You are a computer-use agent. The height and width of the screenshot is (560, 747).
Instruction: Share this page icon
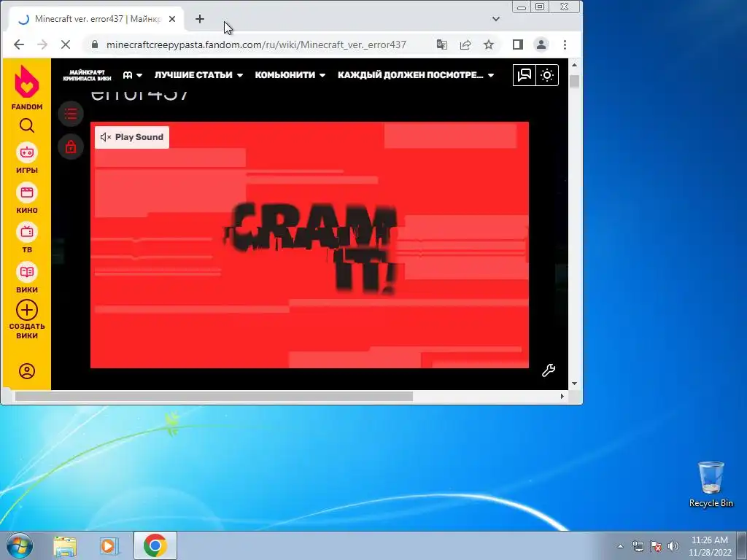(465, 44)
